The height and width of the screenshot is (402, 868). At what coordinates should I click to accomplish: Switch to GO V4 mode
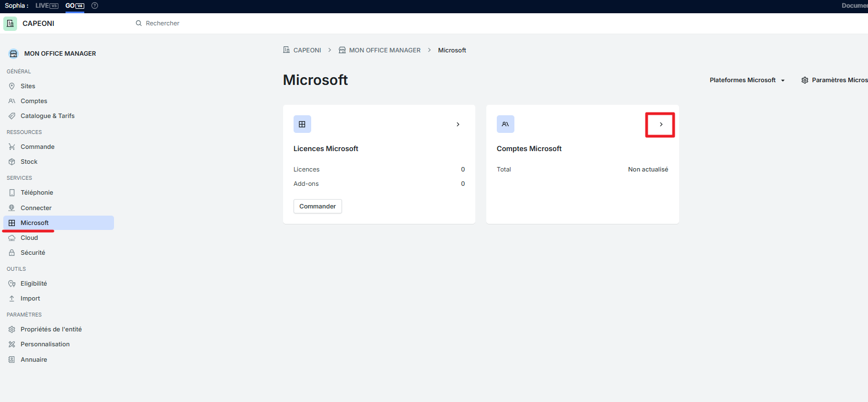tap(75, 6)
